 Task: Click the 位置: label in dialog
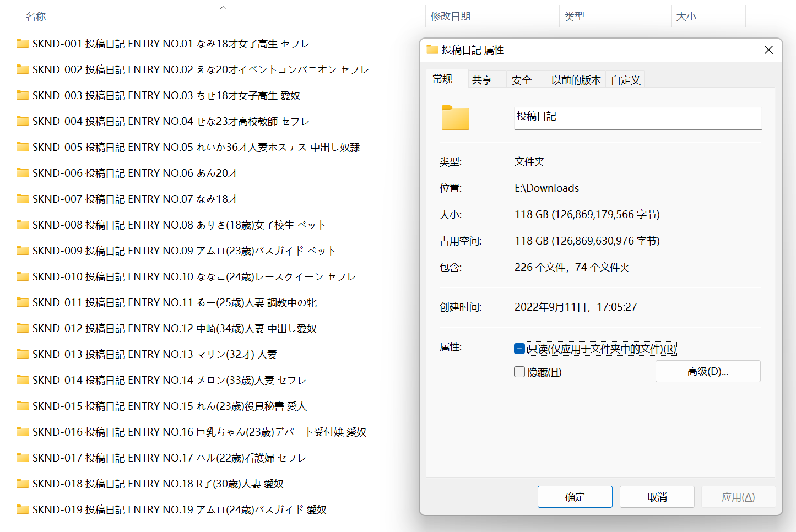[x=451, y=188]
